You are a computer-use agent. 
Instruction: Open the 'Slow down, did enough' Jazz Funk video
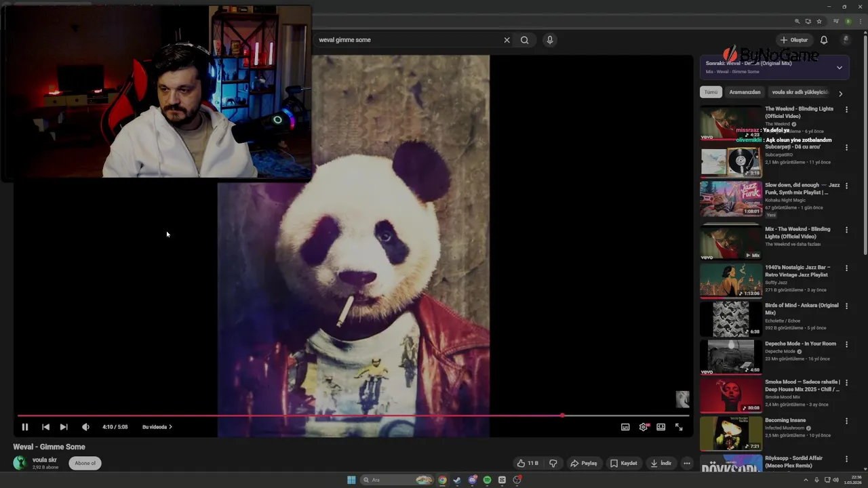coord(731,199)
